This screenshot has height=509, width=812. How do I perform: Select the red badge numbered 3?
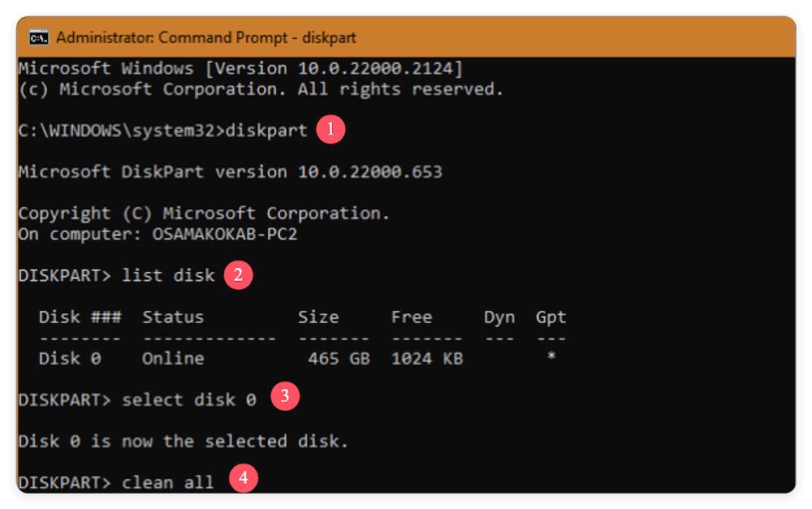283,399
